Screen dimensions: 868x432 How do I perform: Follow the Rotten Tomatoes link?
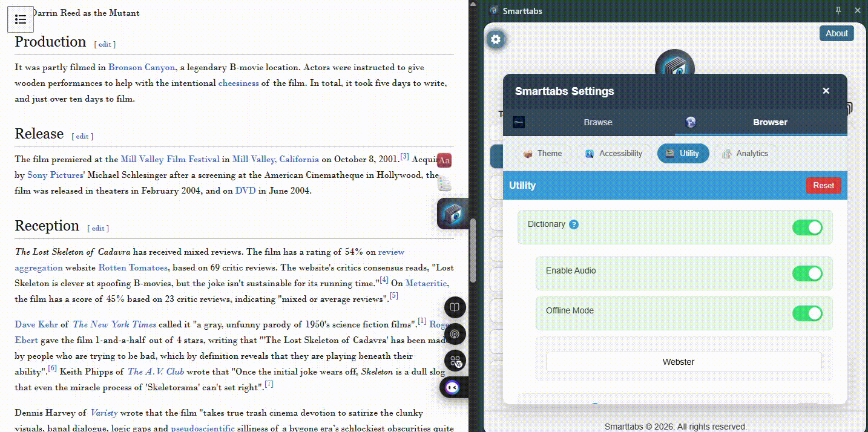(x=133, y=267)
